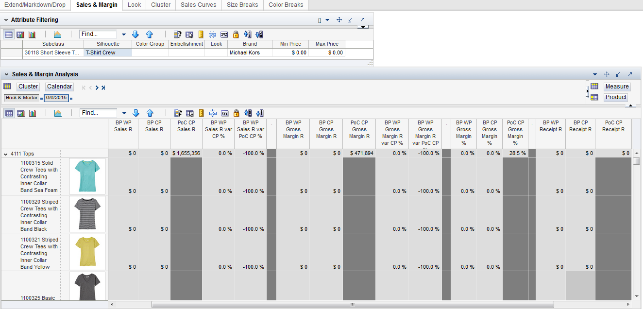Click column-axis grid icon beside Measure

[x=594, y=87]
